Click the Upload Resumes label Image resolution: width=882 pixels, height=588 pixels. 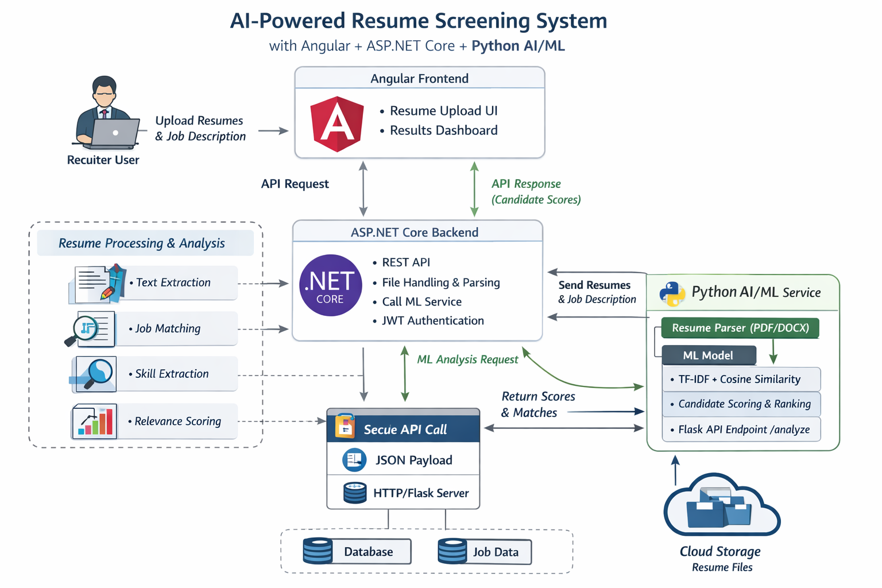click(199, 121)
